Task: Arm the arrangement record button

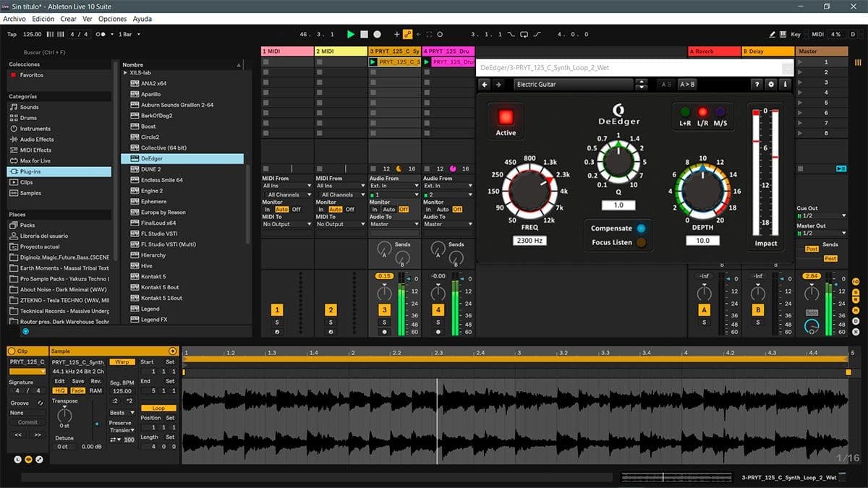Action: 377,34
